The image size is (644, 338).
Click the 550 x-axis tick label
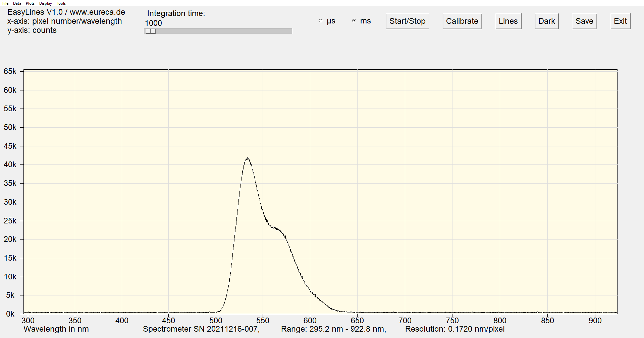[263, 321]
